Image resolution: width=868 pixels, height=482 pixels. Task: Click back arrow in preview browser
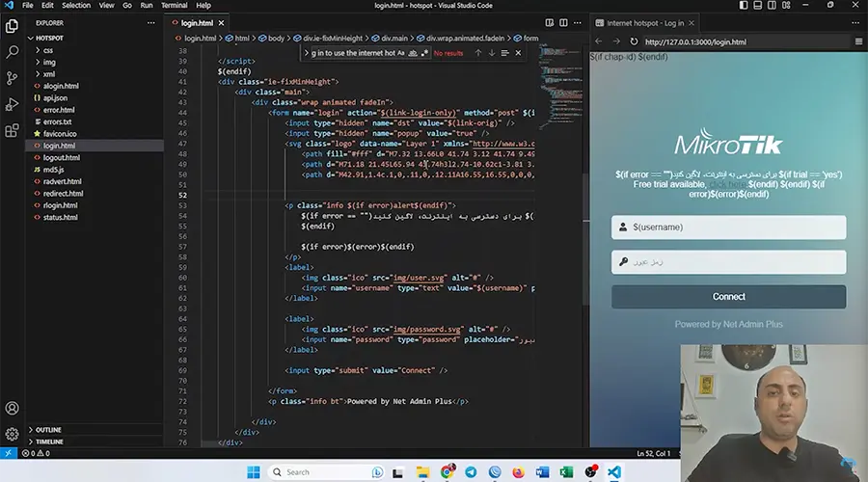click(598, 41)
